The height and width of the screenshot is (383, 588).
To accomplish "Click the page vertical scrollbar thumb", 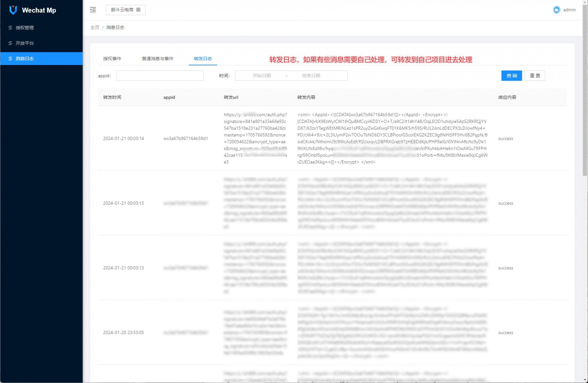I will click(x=585, y=90).
